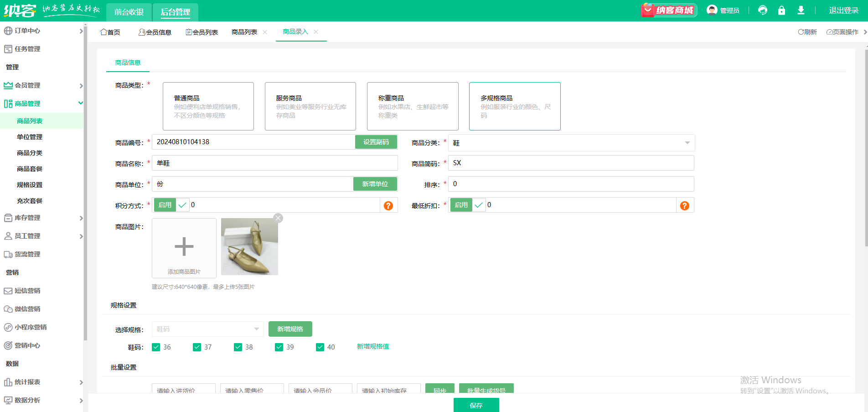This screenshot has height=412, width=868.
Task: Open 规格设置 in sidebar
Action: point(30,185)
